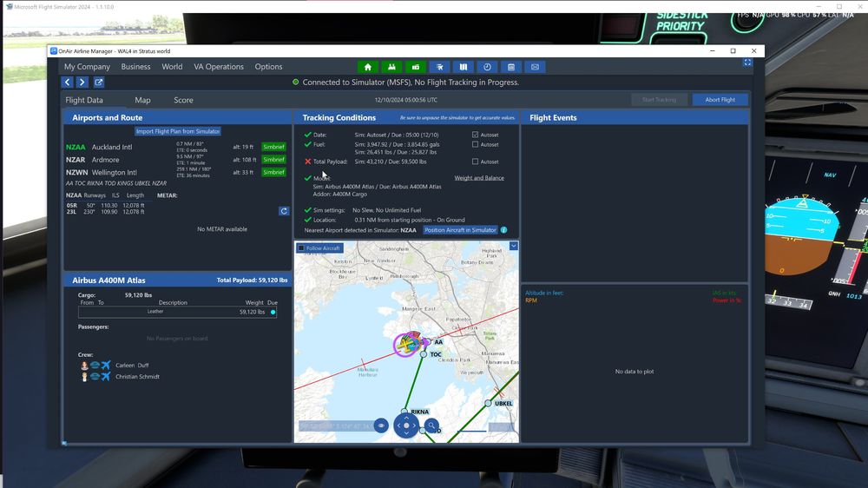
Task: Click the airplane flights toolbar icon
Action: 439,67
